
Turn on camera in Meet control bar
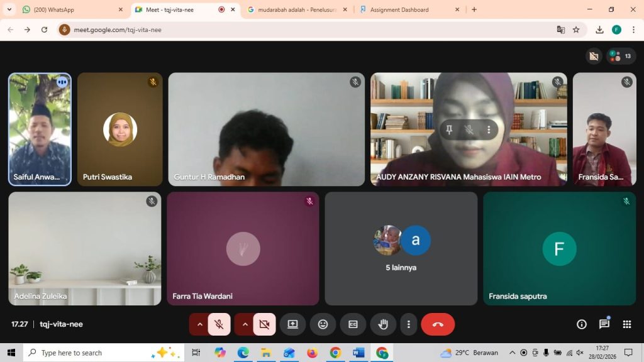(264, 324)
